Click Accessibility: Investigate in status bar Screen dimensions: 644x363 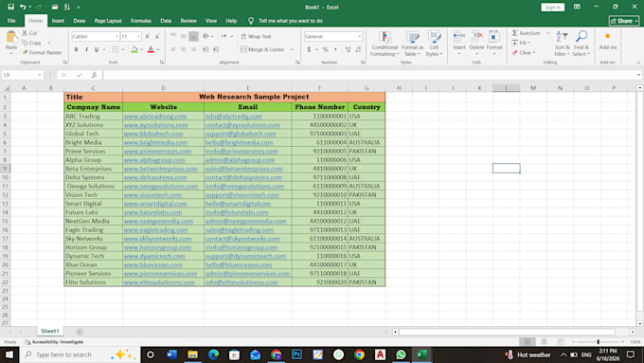54,341
